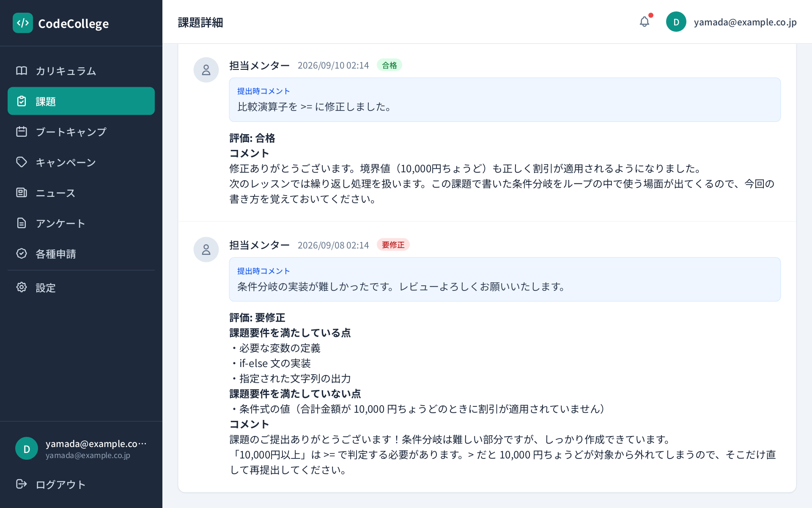The height and width of the screenshot is (508, 812).
Task: Click the カリキュラム book icon
Action: point(22,71)
